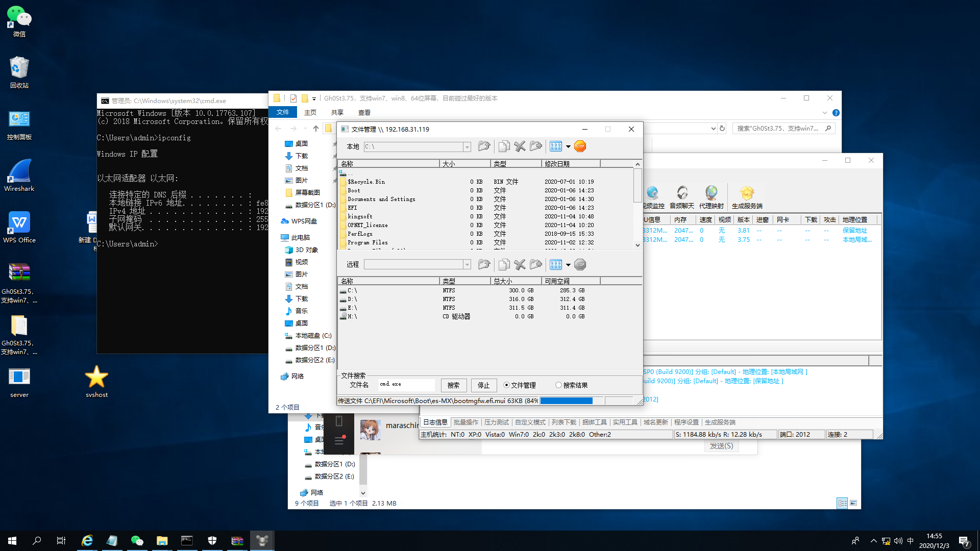The width and height of the screenshot is (980, 551).
Task: Click the local delete X icon
Action: point(520,146)
